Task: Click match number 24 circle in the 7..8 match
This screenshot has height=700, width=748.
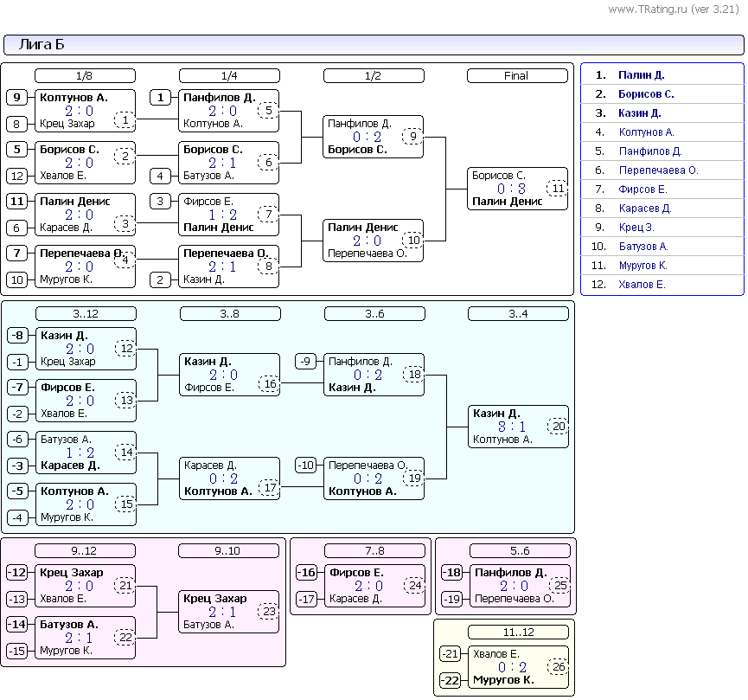Action: tap(415, 586)
